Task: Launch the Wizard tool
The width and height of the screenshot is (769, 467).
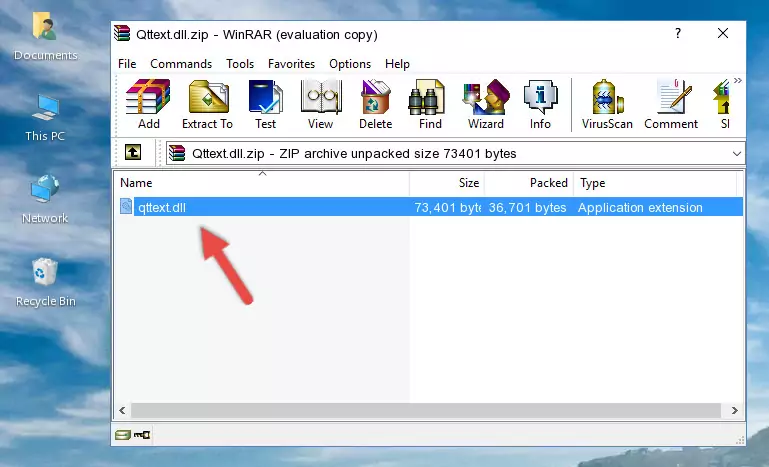Action: [x=486, y=104]
